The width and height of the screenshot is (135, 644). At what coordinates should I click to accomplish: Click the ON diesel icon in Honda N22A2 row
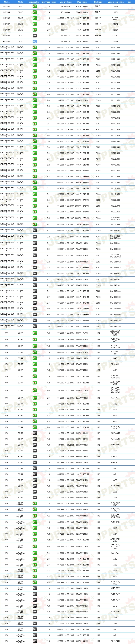tap(35, 36)
